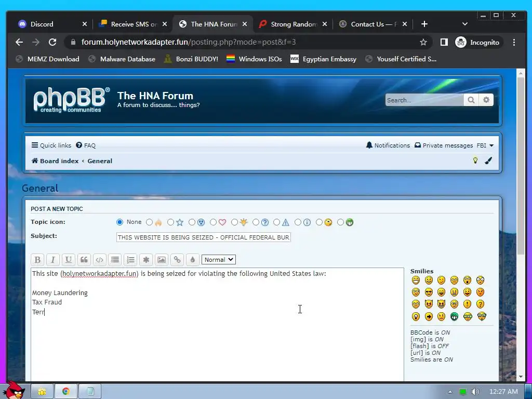Go back to previous page
This screenshot has height=399, width=532.
(19, 42)
